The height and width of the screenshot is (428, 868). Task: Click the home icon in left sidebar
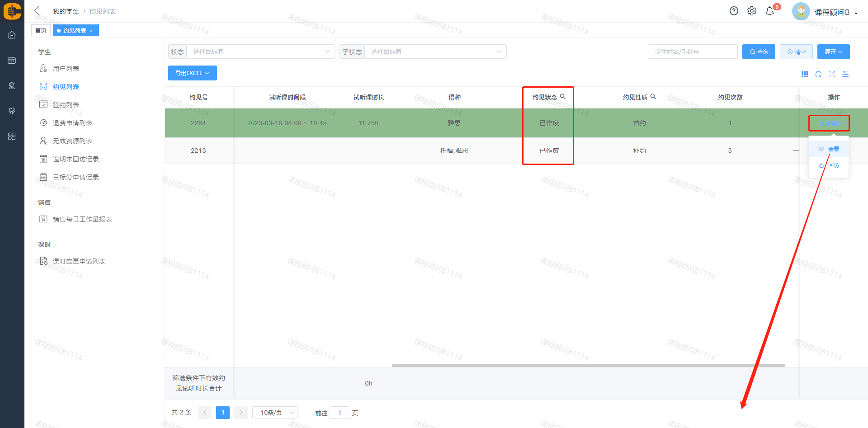click(x=12, y=35)
